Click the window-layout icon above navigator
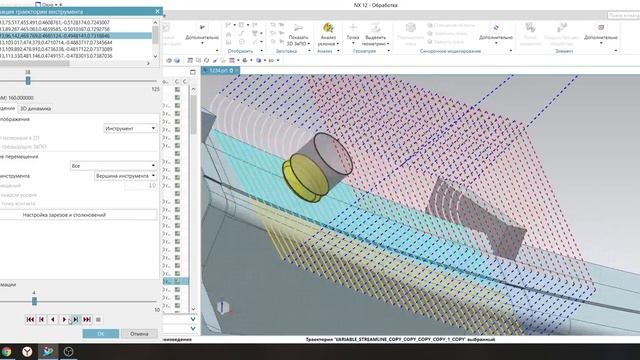The height and width of the screenshot is (360, 640). (193, 72)
